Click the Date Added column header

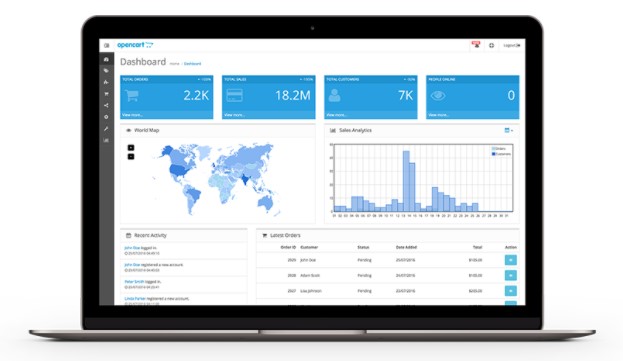pos(406,247)
